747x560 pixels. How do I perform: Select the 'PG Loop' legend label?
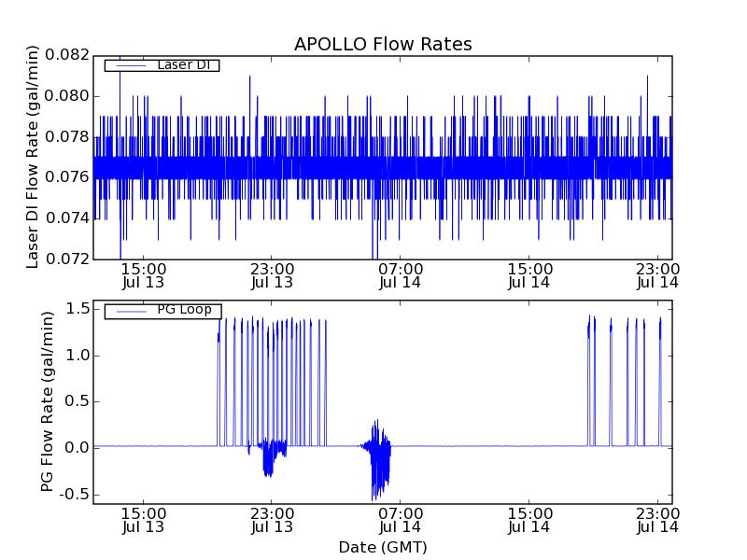coord(184,310)
